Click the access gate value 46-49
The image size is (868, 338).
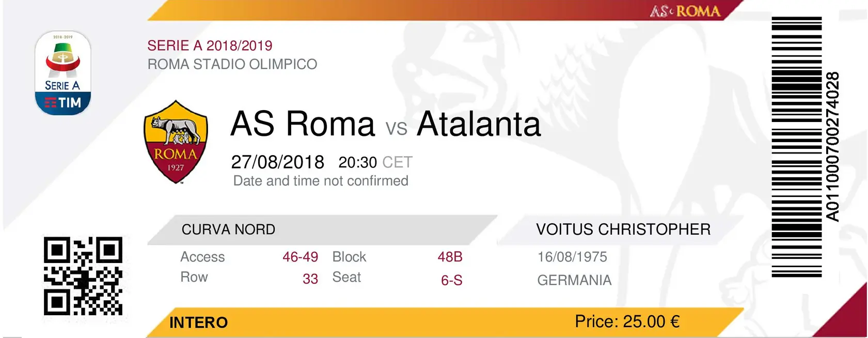tap(300, 257)
